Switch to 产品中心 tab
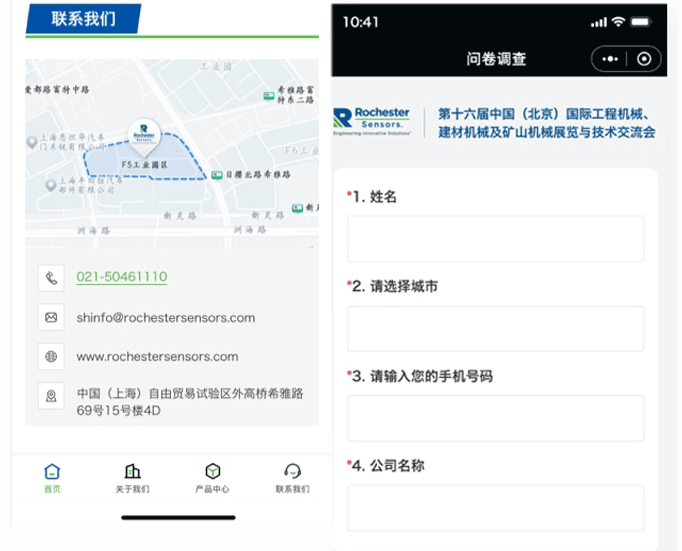 coord(212,477)
